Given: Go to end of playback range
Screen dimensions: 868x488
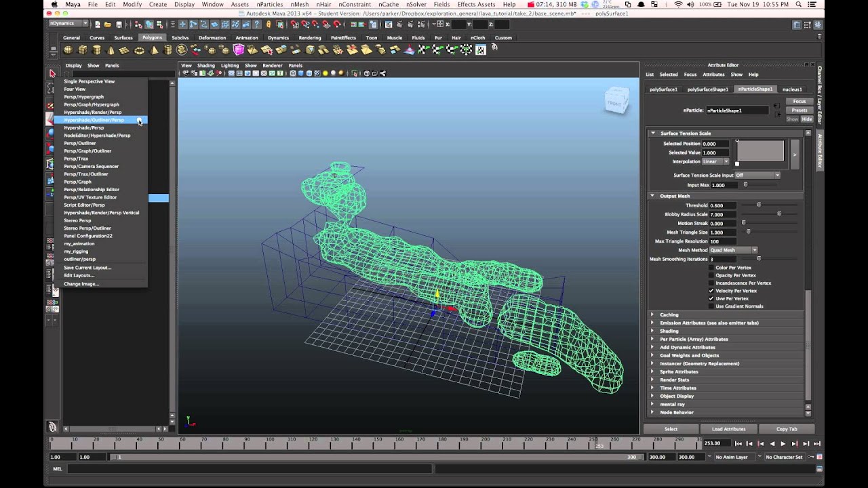Looking at the screenshot, I should coord(817,443).
